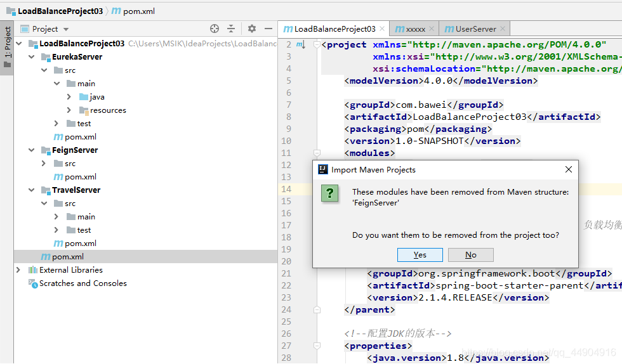Viewport: 622px width, 364px height.
Task: Click LoadBalanceProject03 breadcrumb in navigation bar
Action: click(60, 11)
